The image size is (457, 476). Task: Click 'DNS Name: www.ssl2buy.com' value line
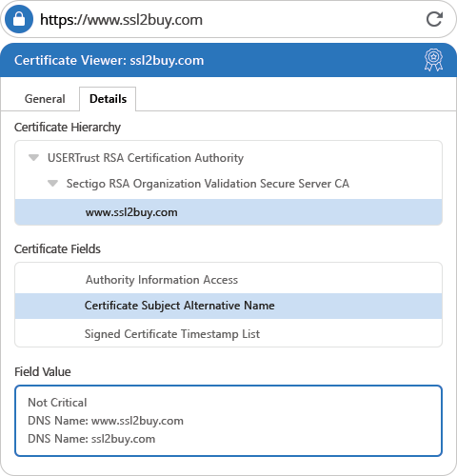[106, 421]
